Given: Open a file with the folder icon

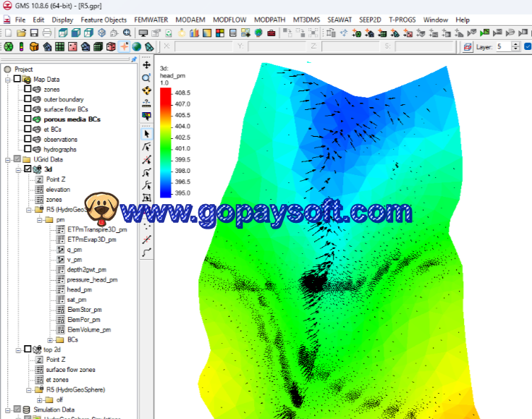Looking at the screenshot, I should coord(21,33).
